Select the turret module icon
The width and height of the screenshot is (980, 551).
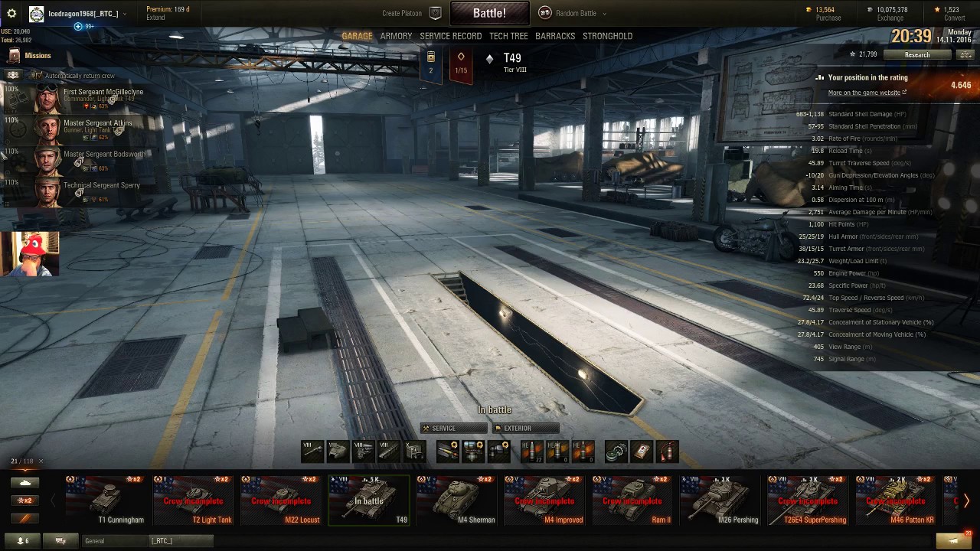tap(338, 452)
